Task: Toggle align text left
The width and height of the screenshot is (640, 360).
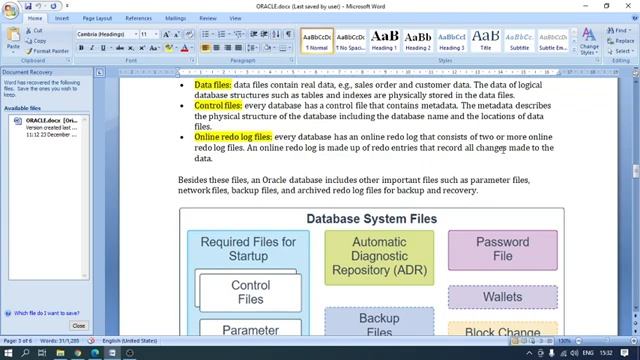Action: click(206, 48)
